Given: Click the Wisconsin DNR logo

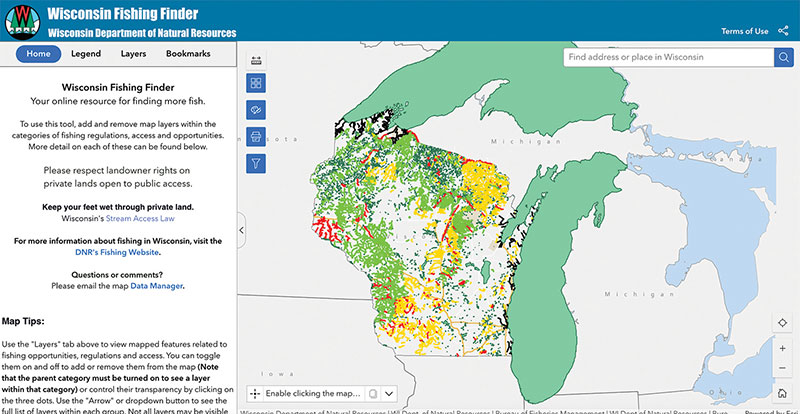Looking at the screenshot, I should 22,21.
